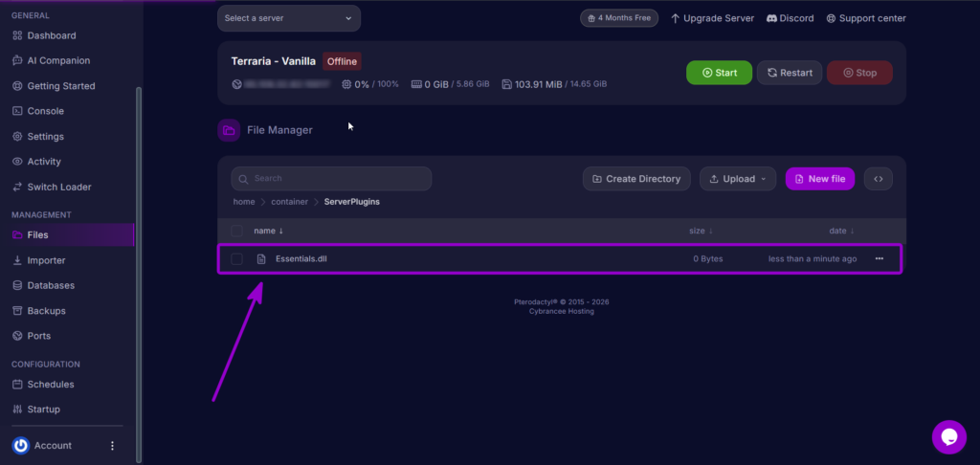980x465 pixels.
Task: Click the Upgrade Server link
Action: 712,18
